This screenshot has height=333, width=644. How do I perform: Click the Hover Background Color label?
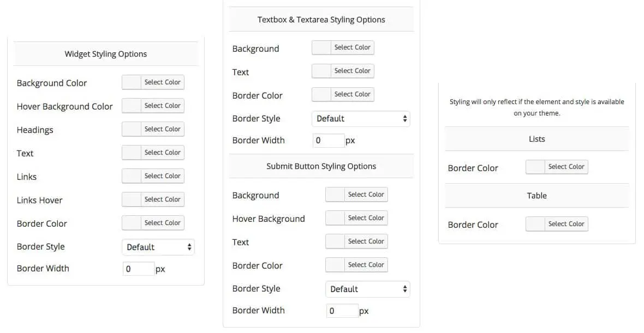(x=64, y=106)
